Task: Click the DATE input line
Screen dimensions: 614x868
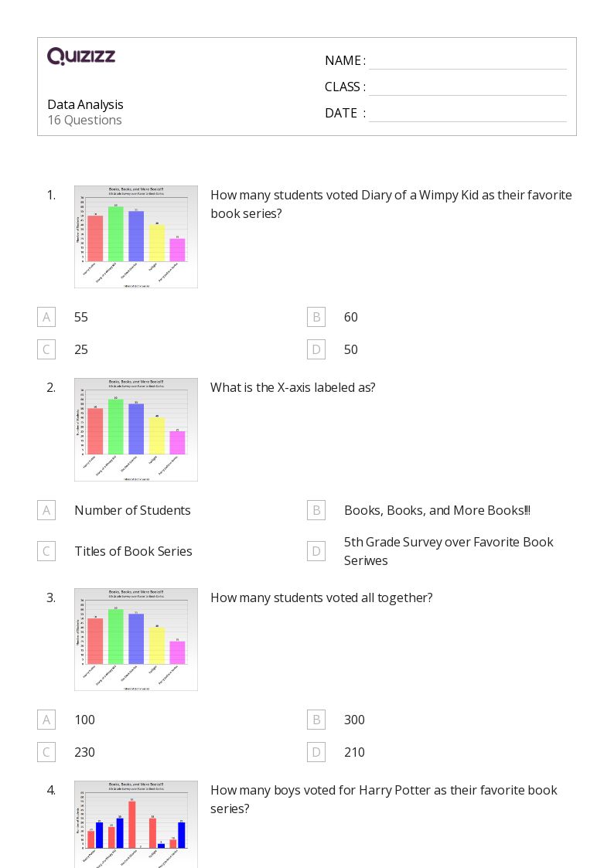Action: [468, 114]
